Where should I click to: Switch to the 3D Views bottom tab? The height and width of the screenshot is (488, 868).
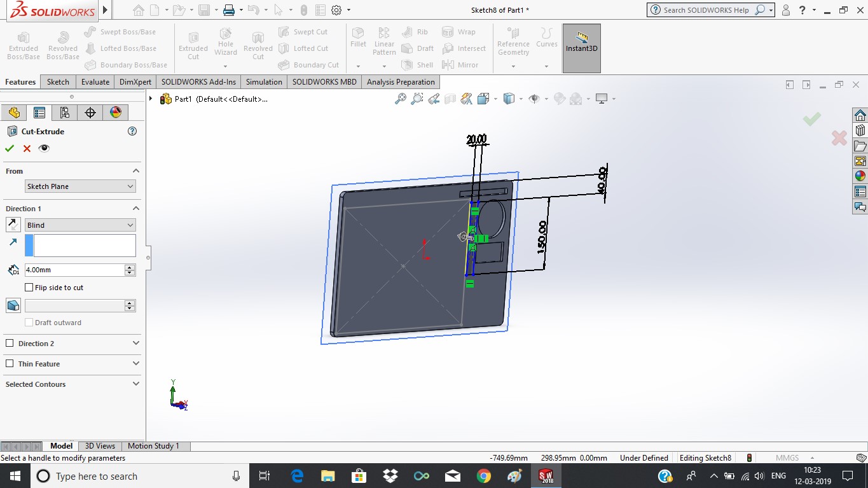[x=100, y=446]
